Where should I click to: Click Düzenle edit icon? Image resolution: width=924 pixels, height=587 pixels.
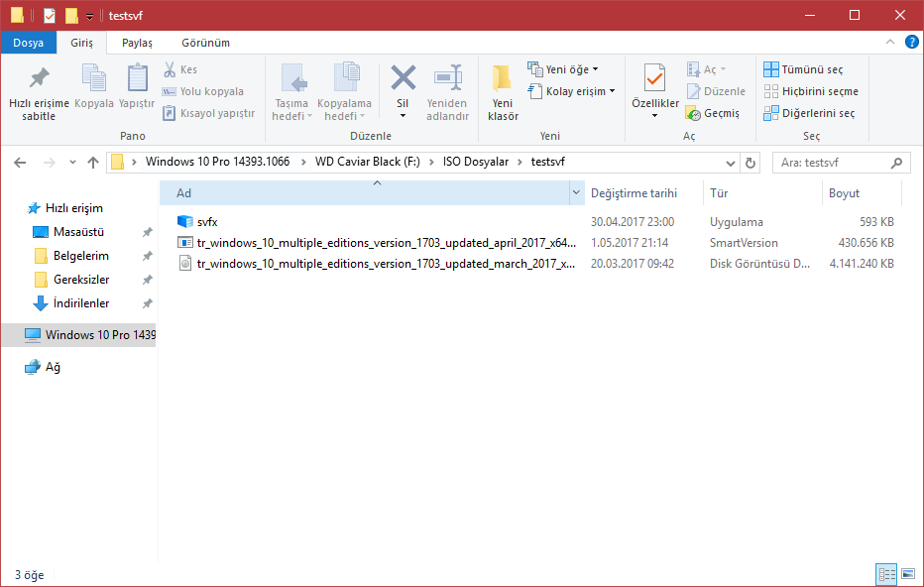693,91
